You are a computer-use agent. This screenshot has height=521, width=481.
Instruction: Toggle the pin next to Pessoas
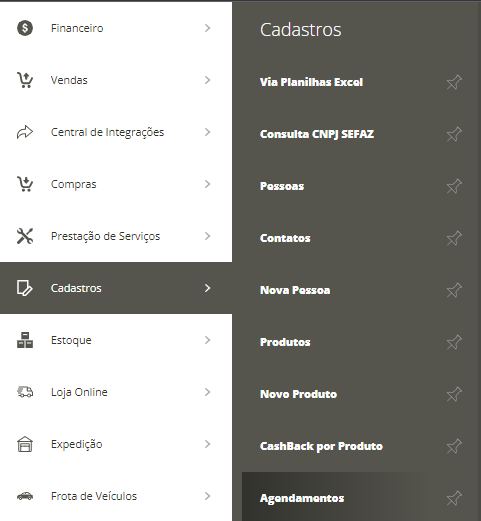(454, 186)
